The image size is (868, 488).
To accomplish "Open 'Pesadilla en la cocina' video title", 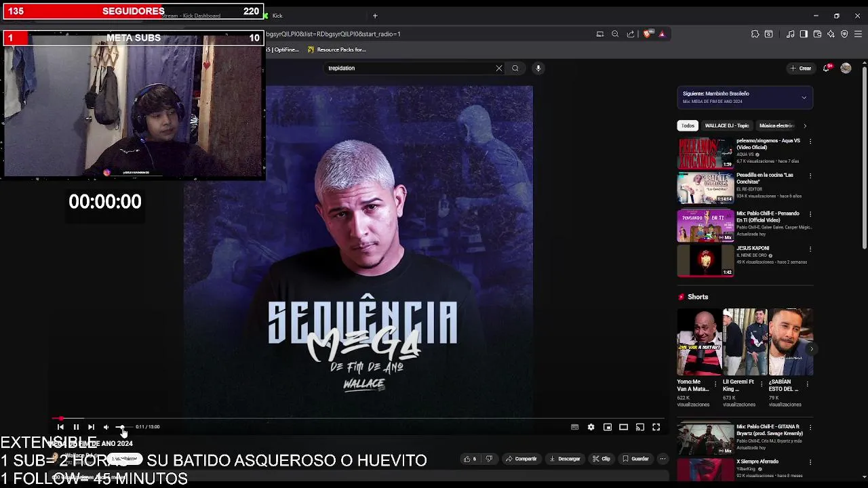I will pyautogui.click(x=764, y=178).
